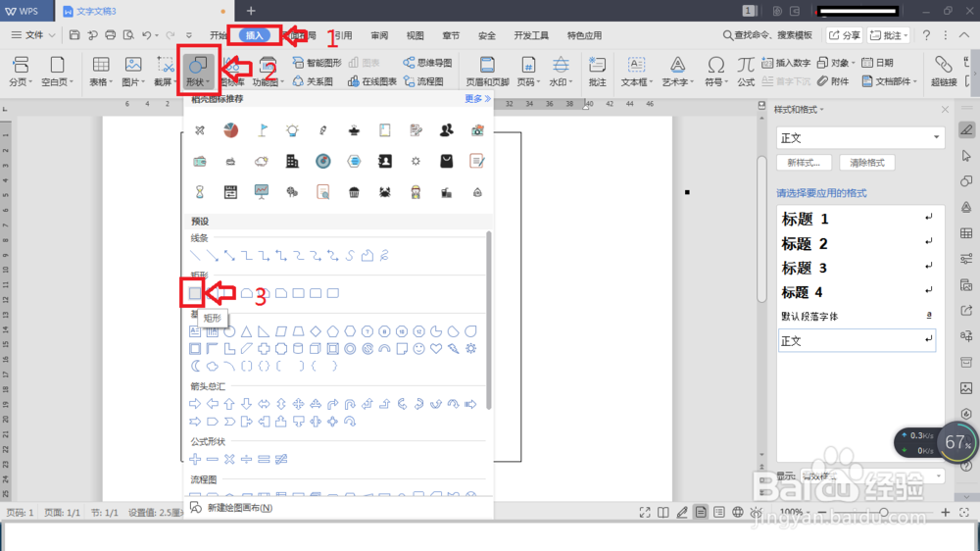This screenshot has width=980, height=551.
Task: Insert a 思维导图 mind map
Action: [x=427, y=63]
